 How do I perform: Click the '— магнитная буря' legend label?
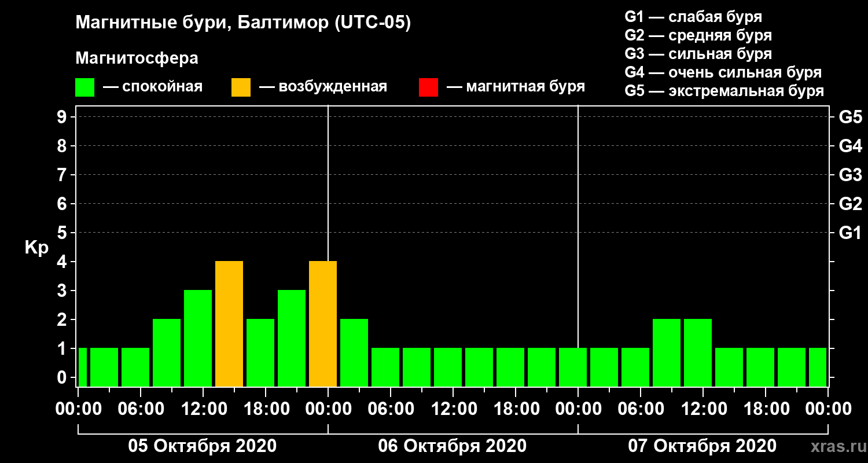[x=516, y=87]
